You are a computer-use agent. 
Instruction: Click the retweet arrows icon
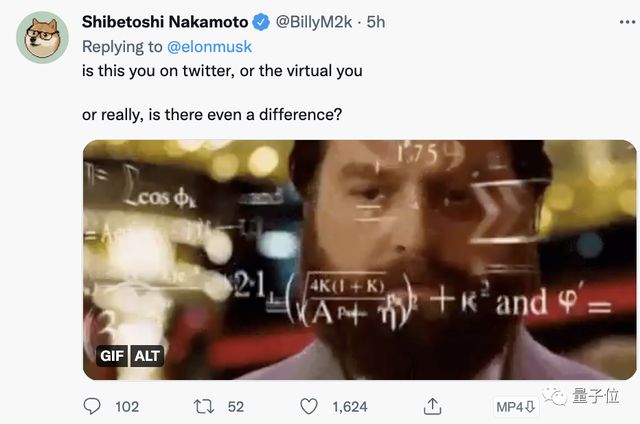(201, 406)
